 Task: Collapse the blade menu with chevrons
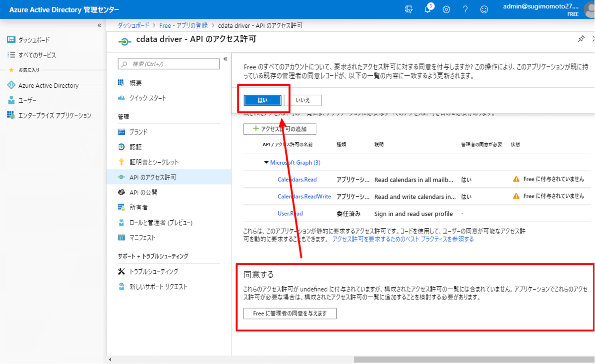click(x=225, y=59)
